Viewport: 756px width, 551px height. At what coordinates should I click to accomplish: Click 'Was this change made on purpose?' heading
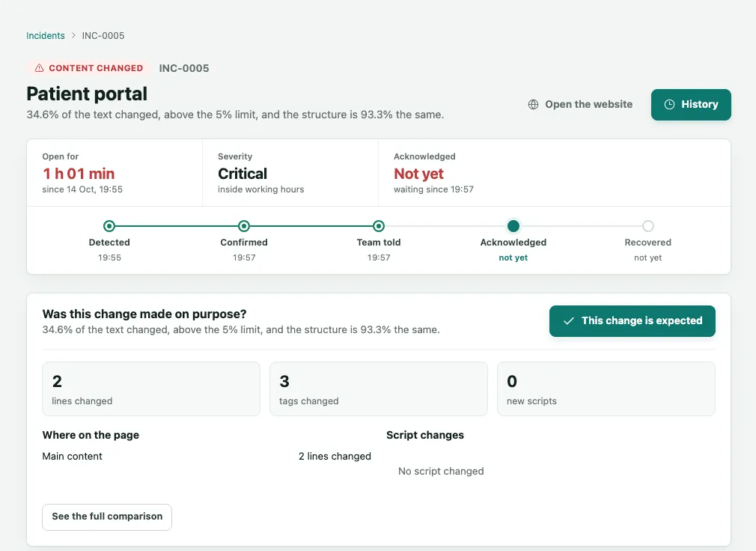pos(144,314)
